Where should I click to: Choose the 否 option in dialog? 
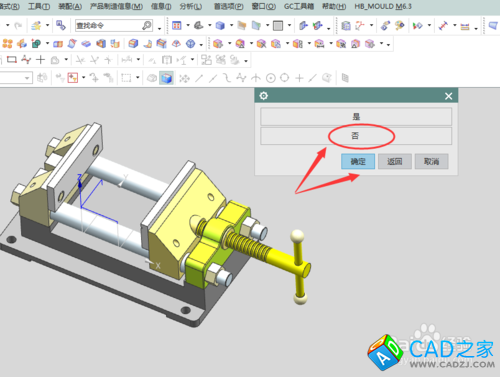click(356, 136)
